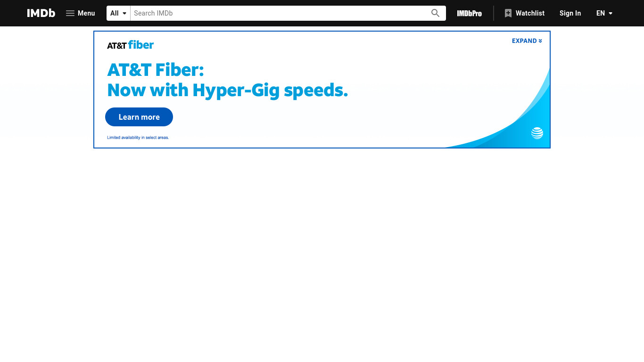The image size is (644, 362).
Task: Click the caret beside All filter
Action: [124, 13]
